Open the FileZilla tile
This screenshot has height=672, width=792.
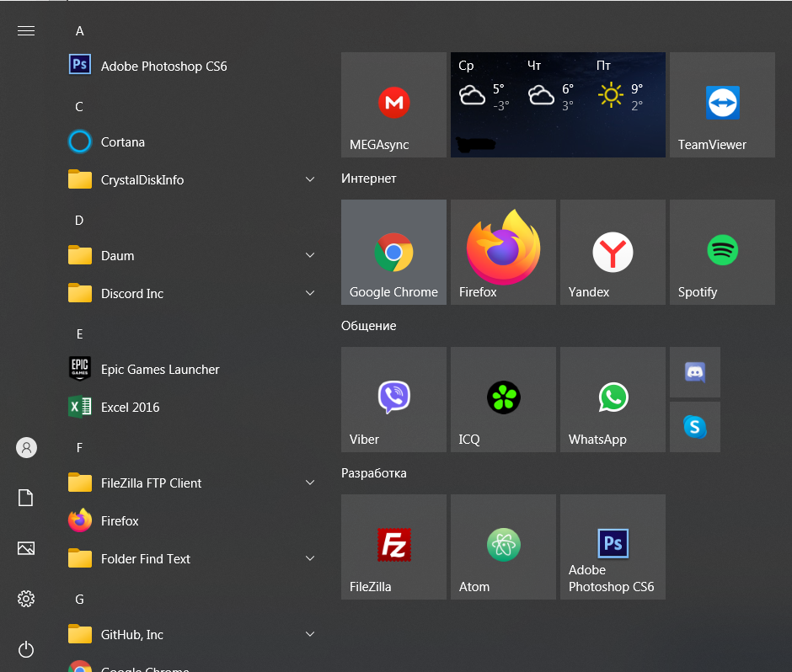pos(393,547)
